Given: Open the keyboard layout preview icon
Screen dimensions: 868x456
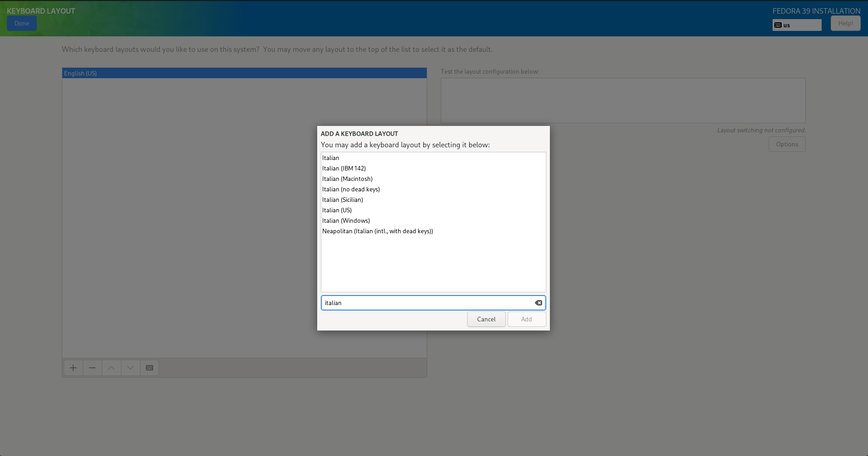Looking at the screenshot, I should click(150, 368).
